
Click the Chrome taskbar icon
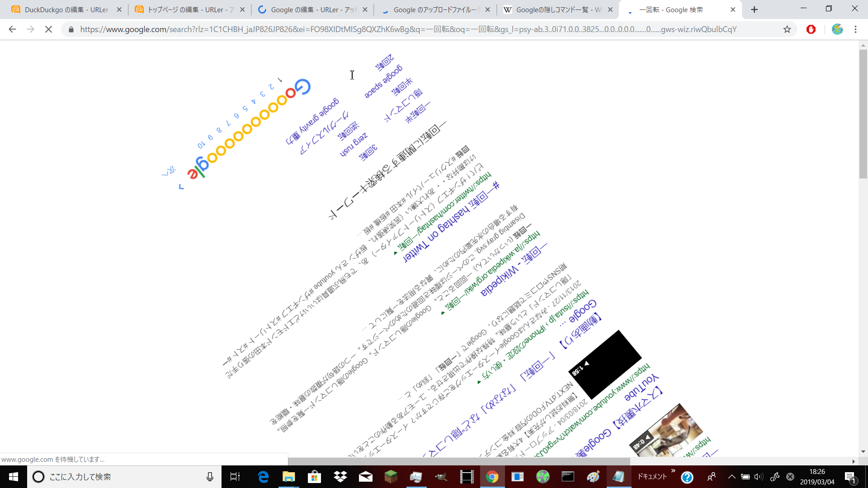(x=492, y=477)
